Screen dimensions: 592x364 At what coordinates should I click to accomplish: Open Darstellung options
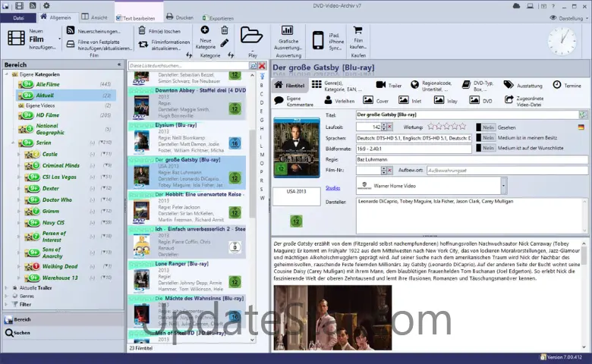pyautogui.click(x=568, y=17)
